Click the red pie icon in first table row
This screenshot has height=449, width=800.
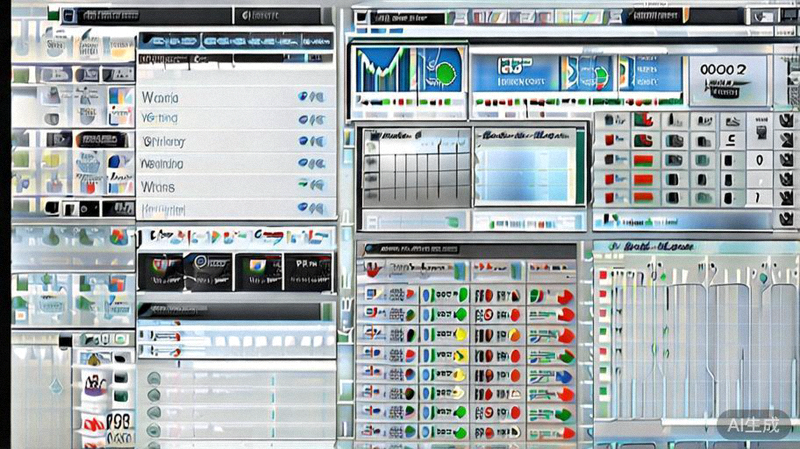(565, 295)
